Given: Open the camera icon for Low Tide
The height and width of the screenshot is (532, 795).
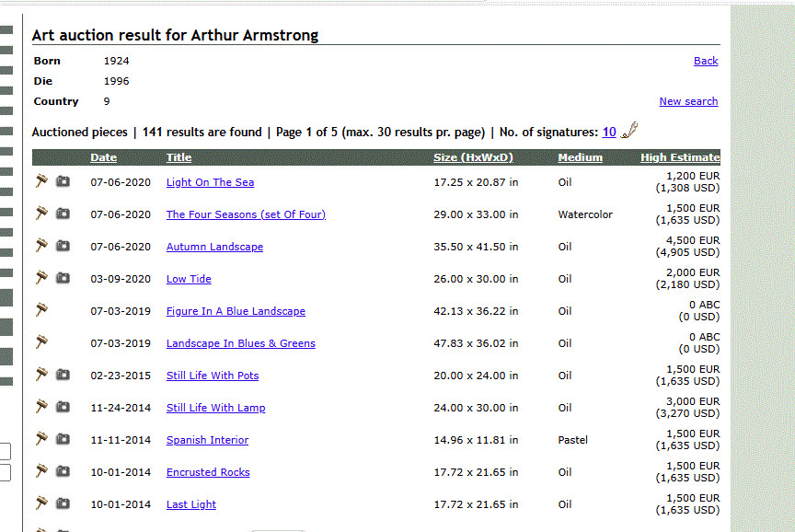Looking at the screenshot, I should click(x=63, y=278).
